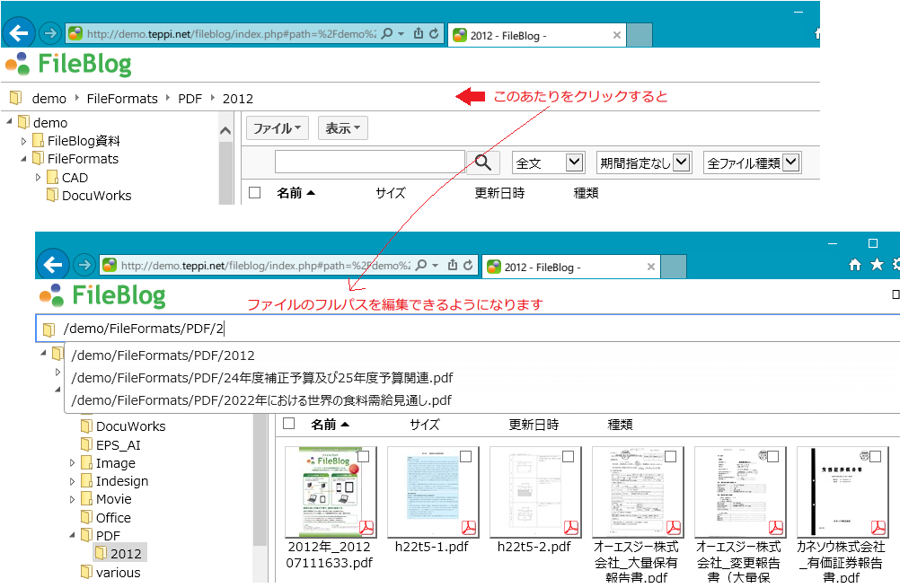
Task: Open Home icon in bottom browser window
Action: click(855, 265)
